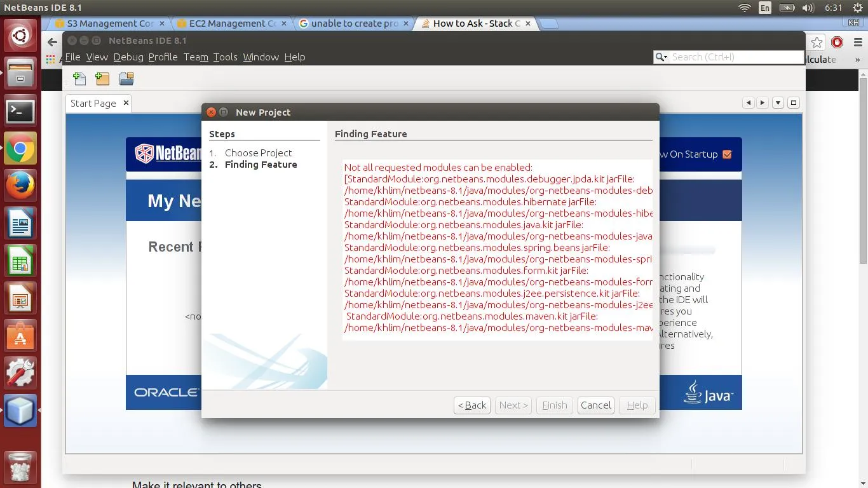Open the Help menu in NetBeans

[294, 57]
